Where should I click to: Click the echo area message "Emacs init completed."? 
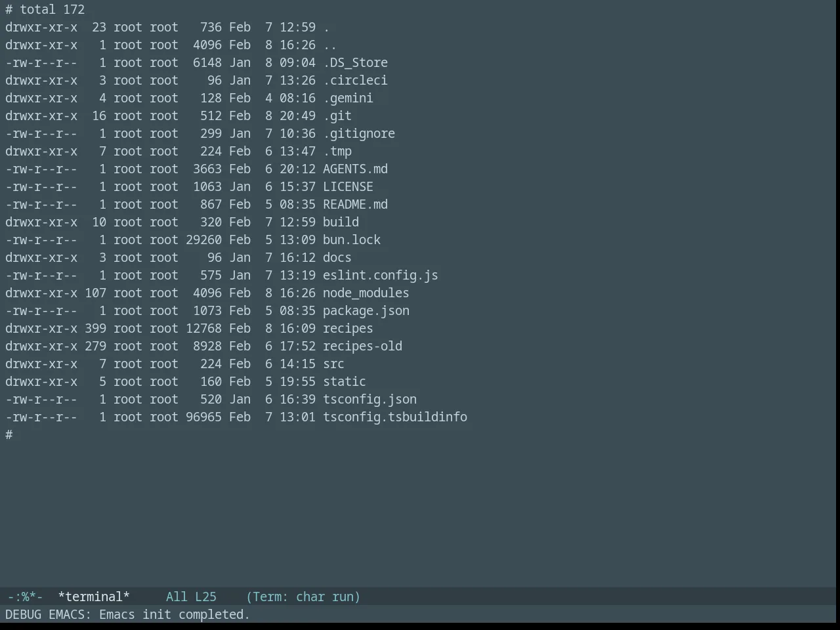(175, 614)
